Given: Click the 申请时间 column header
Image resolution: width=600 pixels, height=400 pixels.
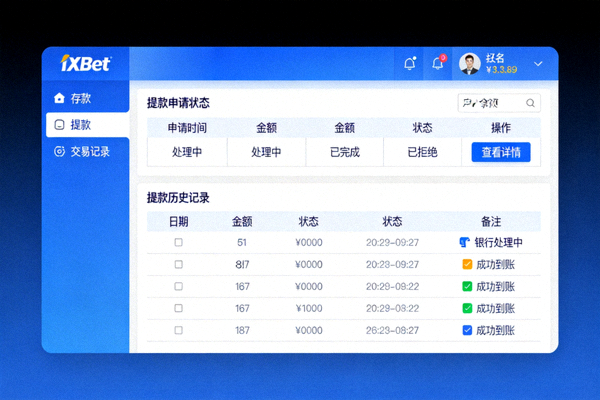Looking at the screenshot, I should click(187, 127).
